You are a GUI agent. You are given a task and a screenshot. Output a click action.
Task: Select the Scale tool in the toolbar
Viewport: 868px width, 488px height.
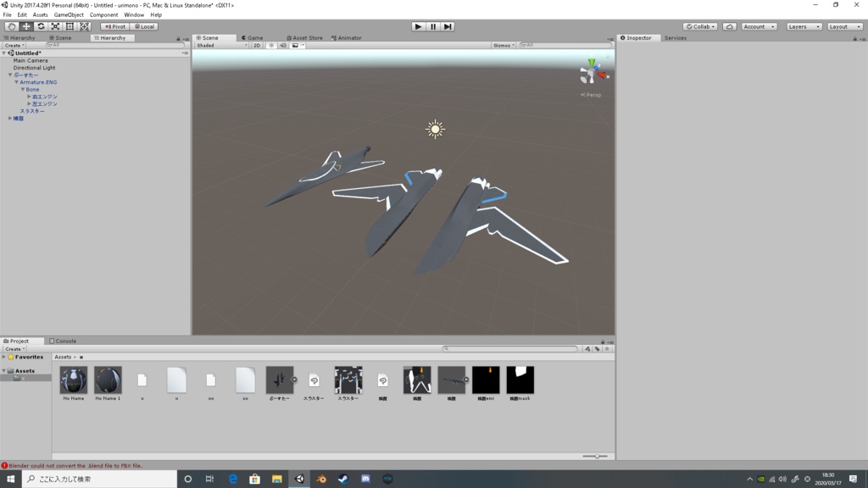pyautogui.click(x=55, y=26)
